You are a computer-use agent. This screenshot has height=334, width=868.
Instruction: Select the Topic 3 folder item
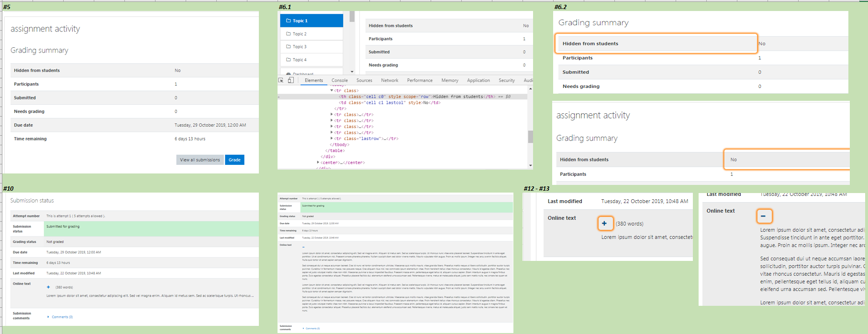tap(312, 47)
